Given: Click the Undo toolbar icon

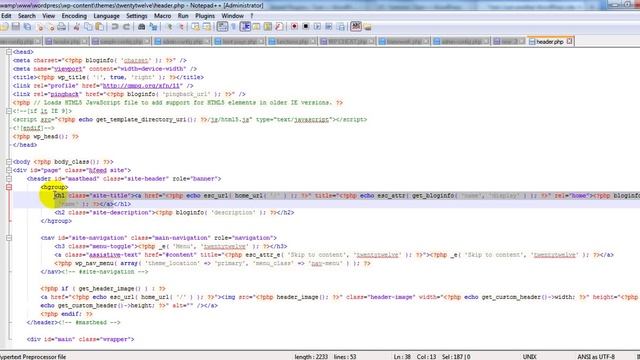Looking at the screenshot, I should point(115,27).
